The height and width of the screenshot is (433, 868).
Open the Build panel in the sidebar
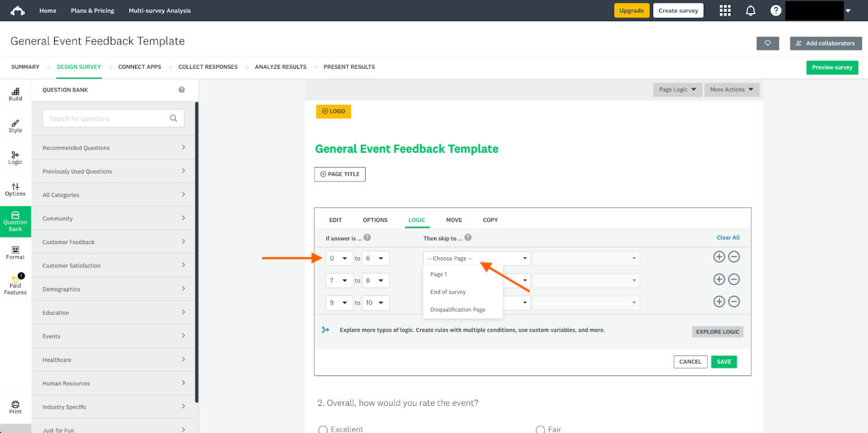coord(15,93)
